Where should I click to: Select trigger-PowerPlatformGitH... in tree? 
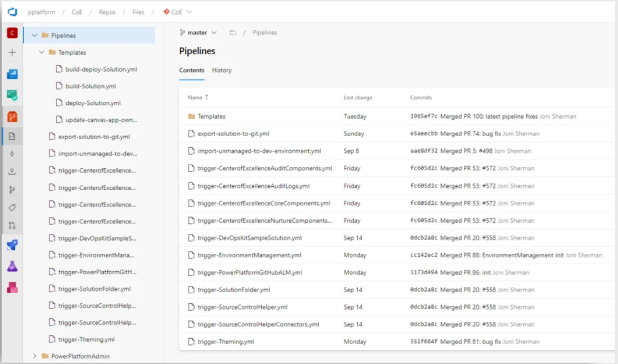click(97, 272)
